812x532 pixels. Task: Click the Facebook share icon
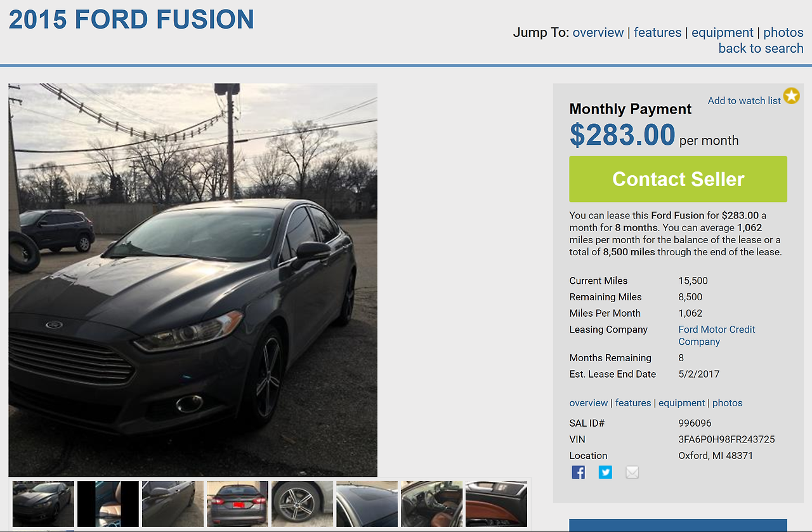point(578,472)
